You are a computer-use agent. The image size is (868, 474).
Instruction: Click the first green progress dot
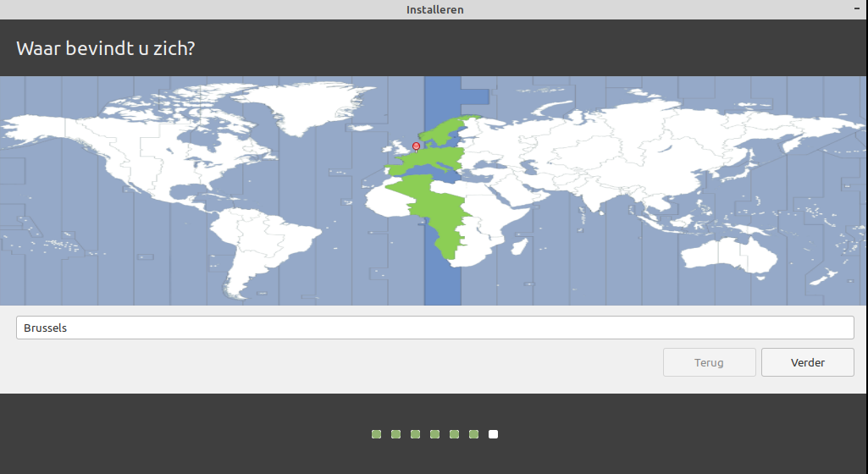(x=376, y=434)
